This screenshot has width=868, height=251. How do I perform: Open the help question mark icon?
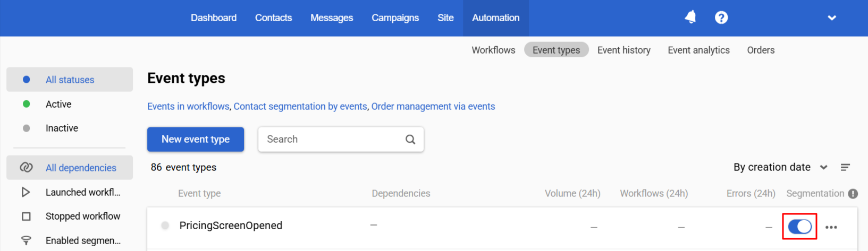(721, 18)
